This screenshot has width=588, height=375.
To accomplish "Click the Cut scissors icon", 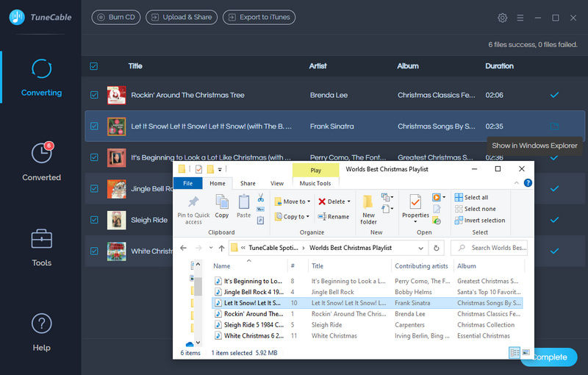I will point(261,198).
